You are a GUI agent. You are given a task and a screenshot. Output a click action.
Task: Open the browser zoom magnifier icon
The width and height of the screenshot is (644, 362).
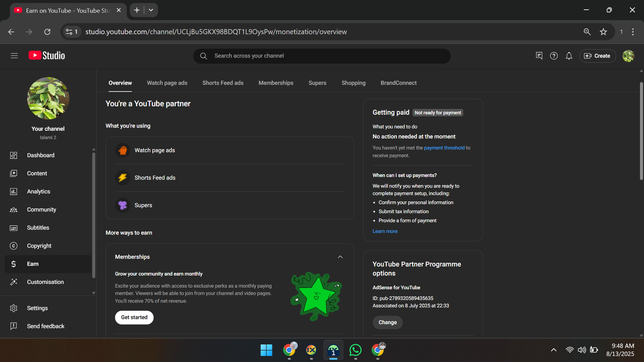tap(587, 32)
